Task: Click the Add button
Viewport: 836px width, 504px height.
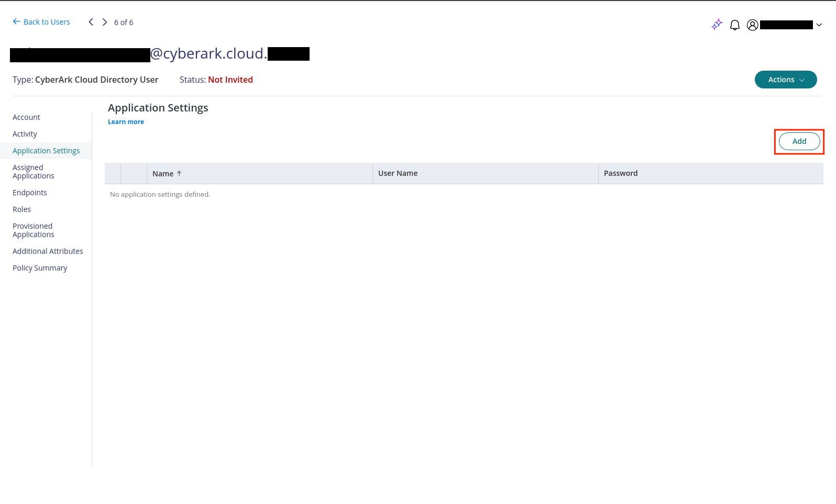Action: pos(799,141)
